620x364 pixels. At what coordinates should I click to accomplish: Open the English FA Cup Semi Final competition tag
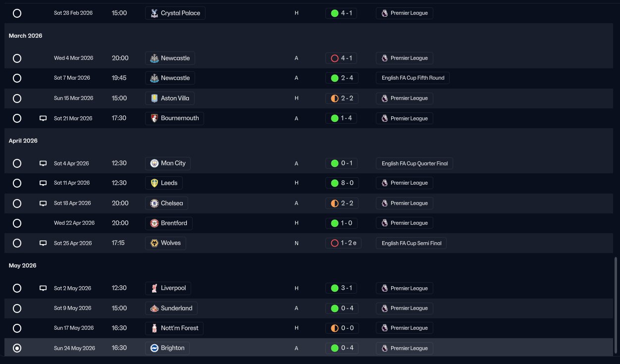point(412,243)
